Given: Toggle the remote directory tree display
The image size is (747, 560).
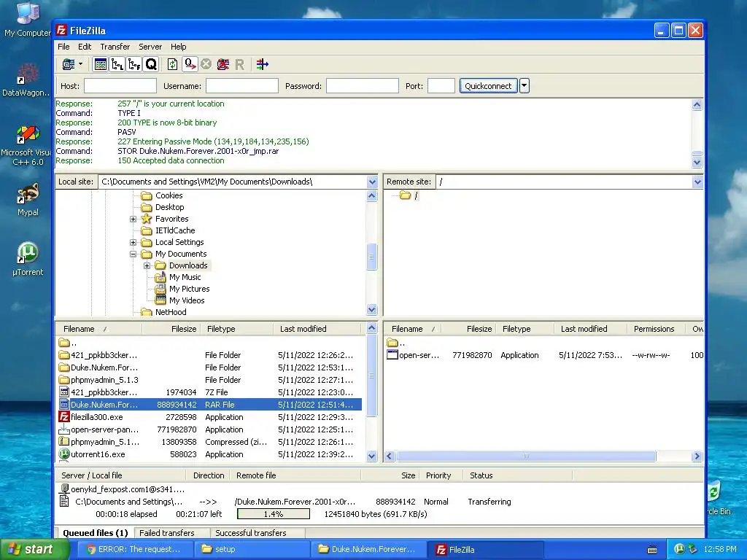Looking at the screenshot, I should [134, 64].
